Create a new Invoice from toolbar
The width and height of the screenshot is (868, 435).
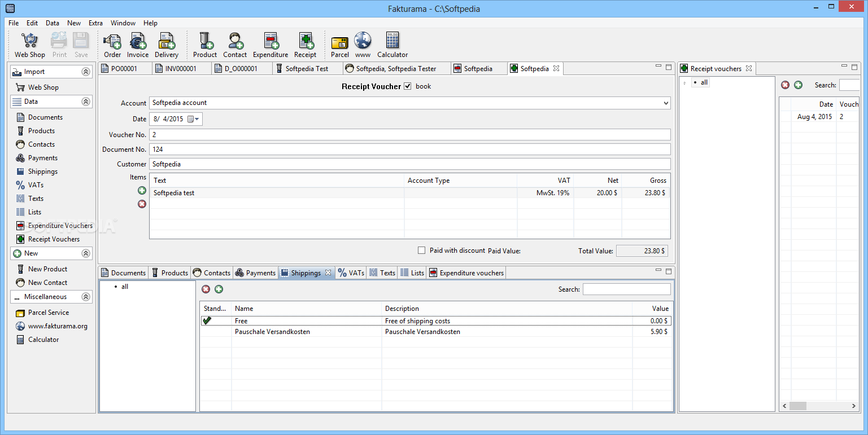tap(138, 45)
